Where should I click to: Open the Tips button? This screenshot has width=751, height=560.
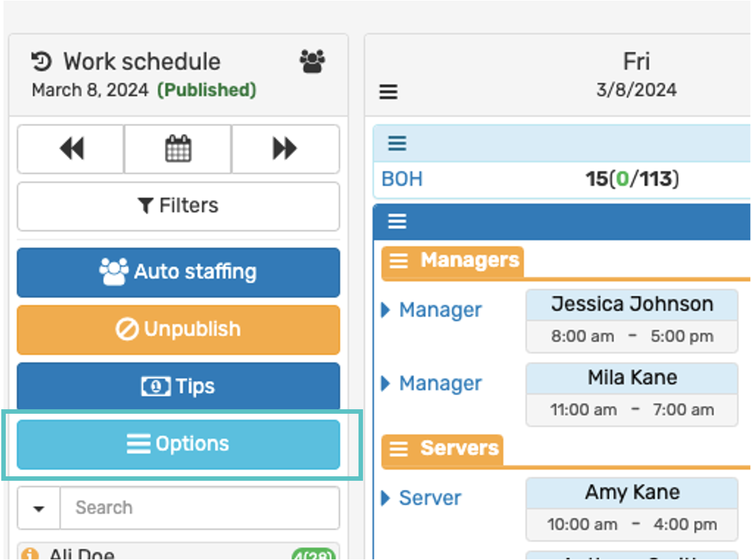(x=178, y=386)
